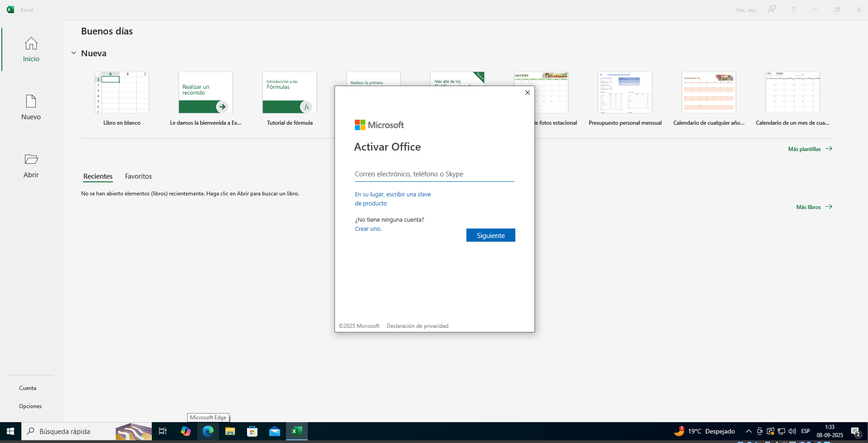Viewport: 868px width, 443px height.
Task: Click the Meet Now camera tray icon
Action: pos(760,431)
